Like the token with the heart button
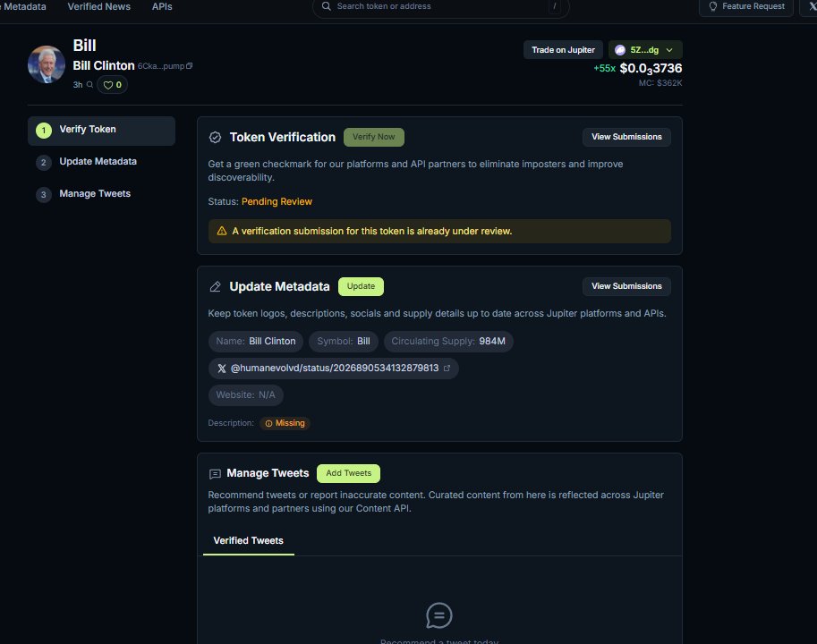This screenshot has height=644, width=817. point(112,85)
